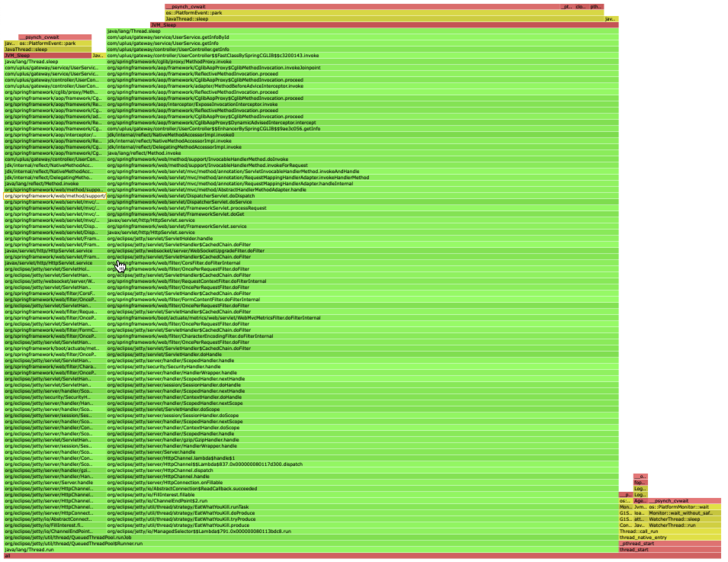Select the CglibAopProxy$DynamicAdvisedInterceptor.intercept frame

pyautogui.click(x=362, y=123)
